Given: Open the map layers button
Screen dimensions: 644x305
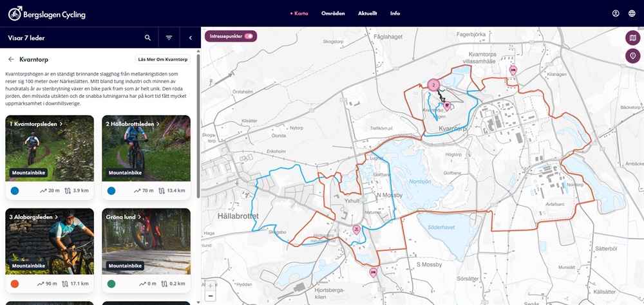Looking at the screenshot, I should (x=632, y=38).
